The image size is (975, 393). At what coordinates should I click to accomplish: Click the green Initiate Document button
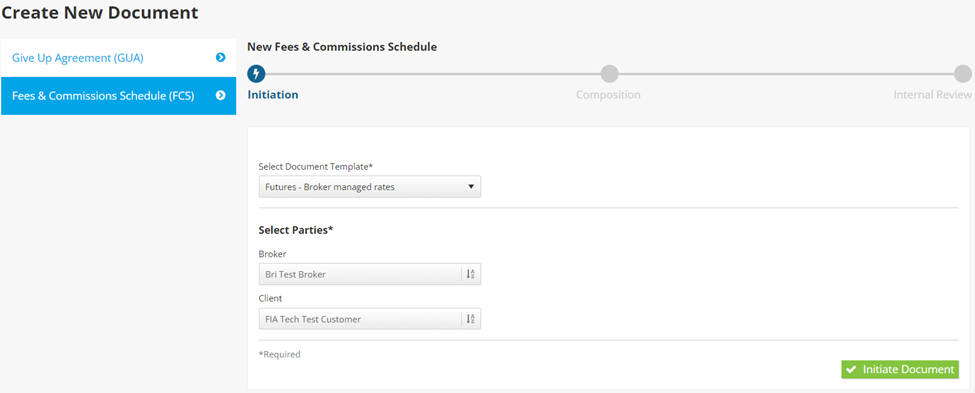(900, 369)
